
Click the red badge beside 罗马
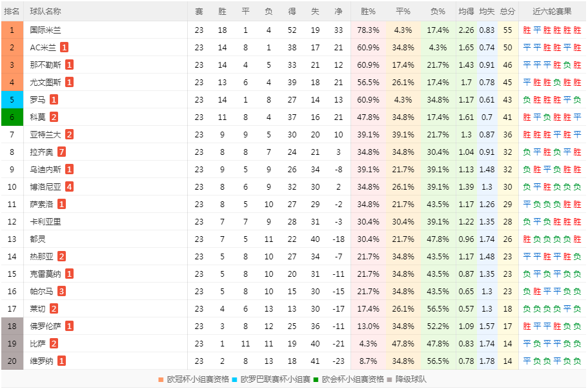coord(54,99)
